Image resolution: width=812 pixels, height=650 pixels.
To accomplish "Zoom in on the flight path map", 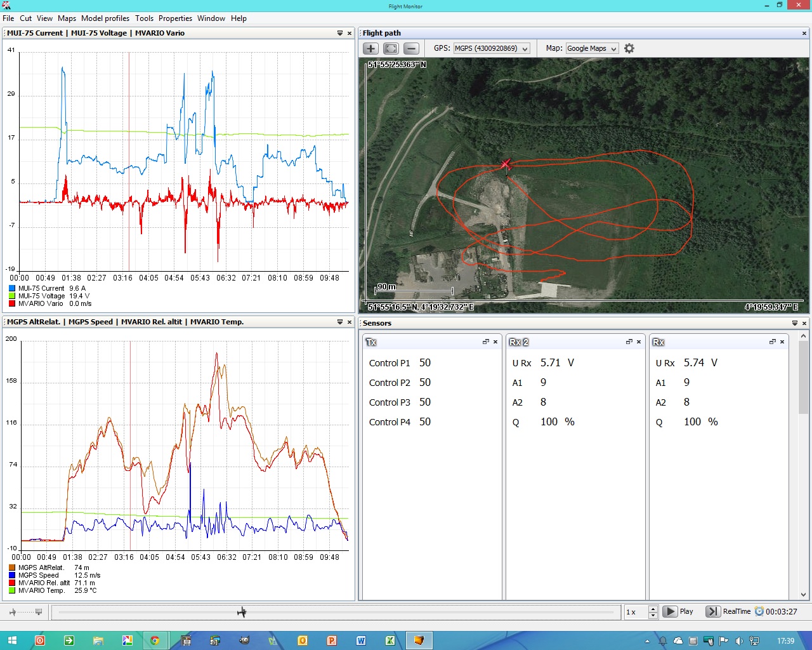I will (x=371, y=48).
